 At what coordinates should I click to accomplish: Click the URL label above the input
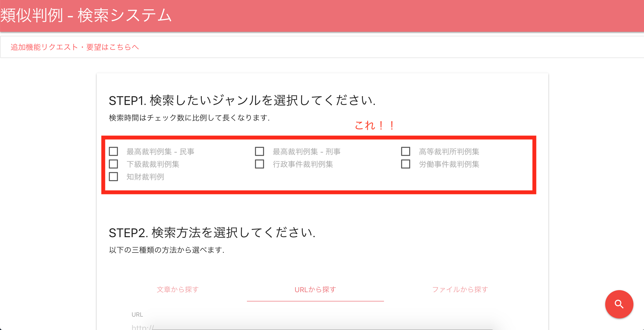(x=137, y=314)
